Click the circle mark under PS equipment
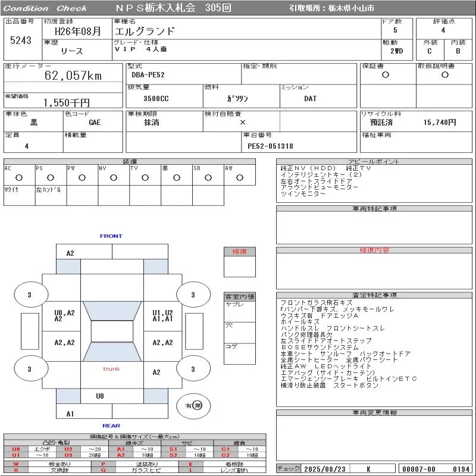Screen dimensions: 476x476 [51, 177]
